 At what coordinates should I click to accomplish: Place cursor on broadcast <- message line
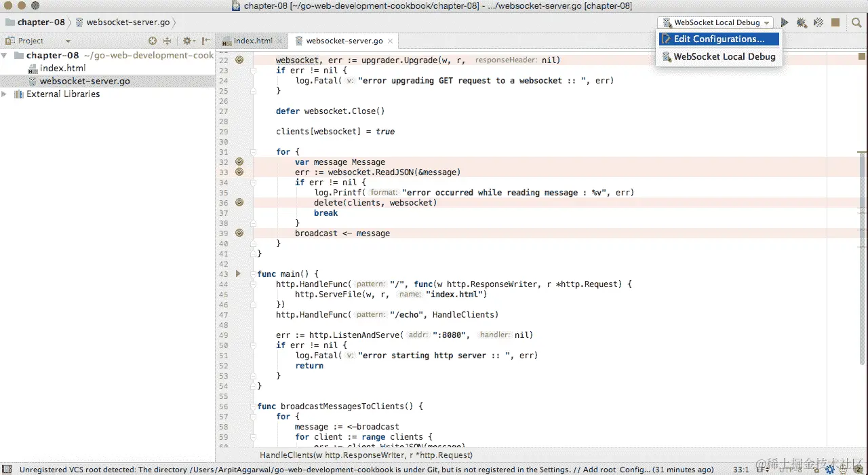click(x=342, y=233)
